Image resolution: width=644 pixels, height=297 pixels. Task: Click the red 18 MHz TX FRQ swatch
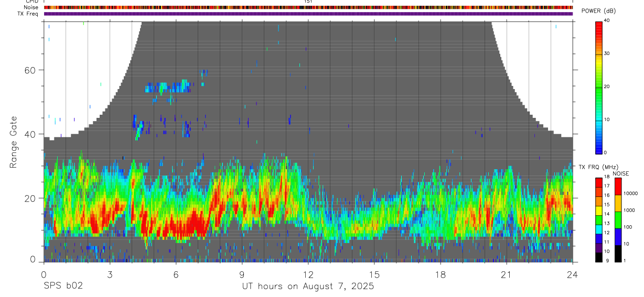point(598,181)
